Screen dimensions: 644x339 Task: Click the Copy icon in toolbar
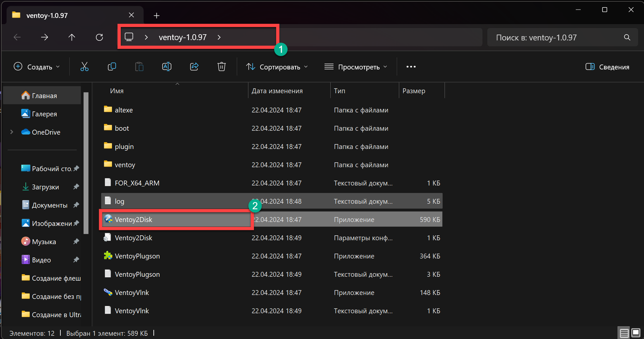[112, 67]
